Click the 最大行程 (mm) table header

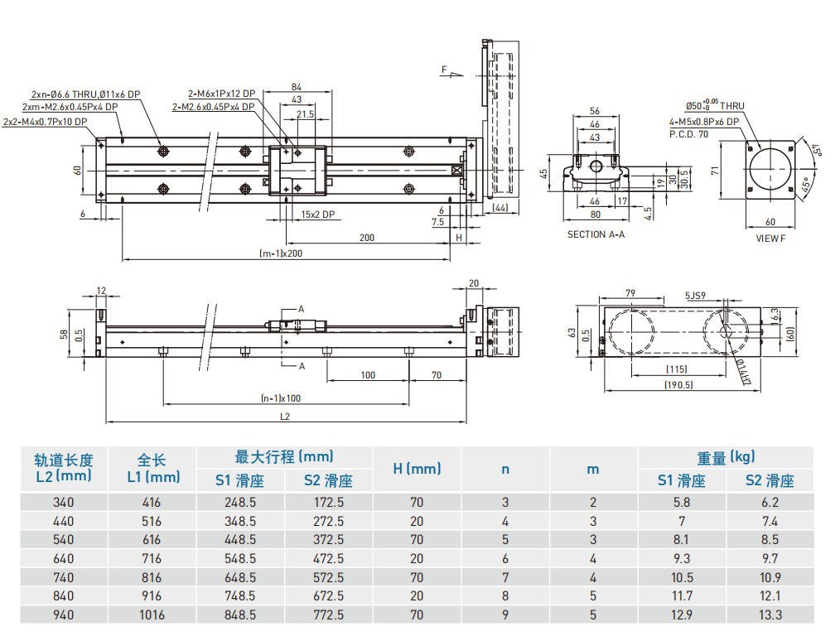pos(284,456)
